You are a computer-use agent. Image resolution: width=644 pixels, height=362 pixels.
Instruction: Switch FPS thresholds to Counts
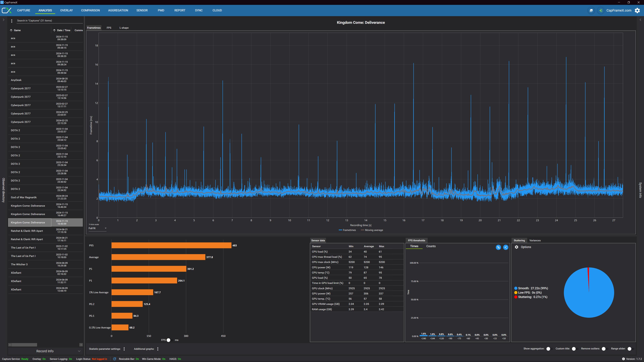(431, 246)
